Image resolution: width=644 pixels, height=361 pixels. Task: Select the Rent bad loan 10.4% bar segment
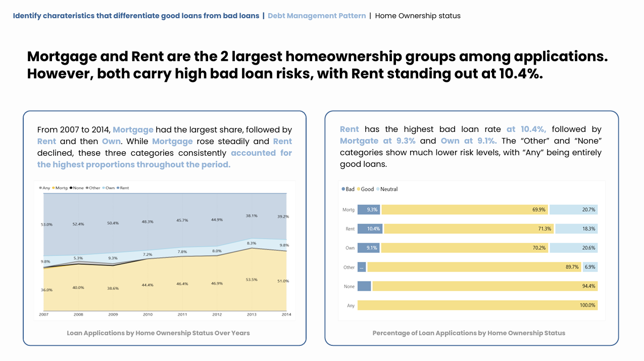point(370,229)
